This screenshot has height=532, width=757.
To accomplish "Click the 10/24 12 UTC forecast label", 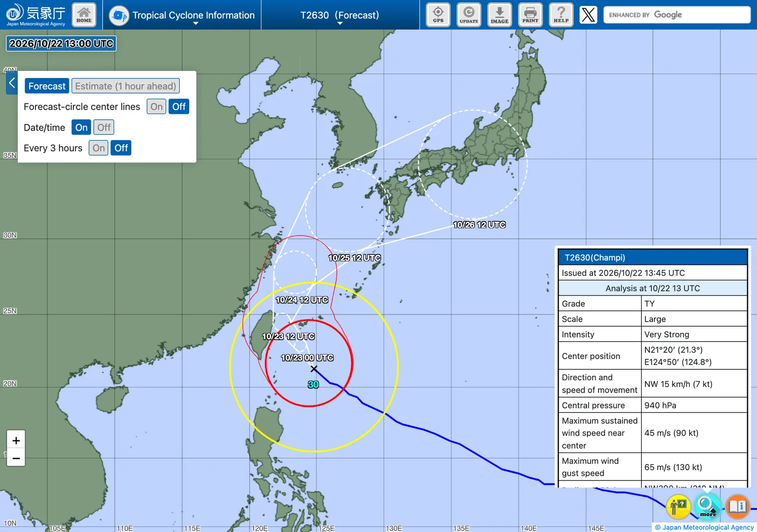I will (302, 300).
